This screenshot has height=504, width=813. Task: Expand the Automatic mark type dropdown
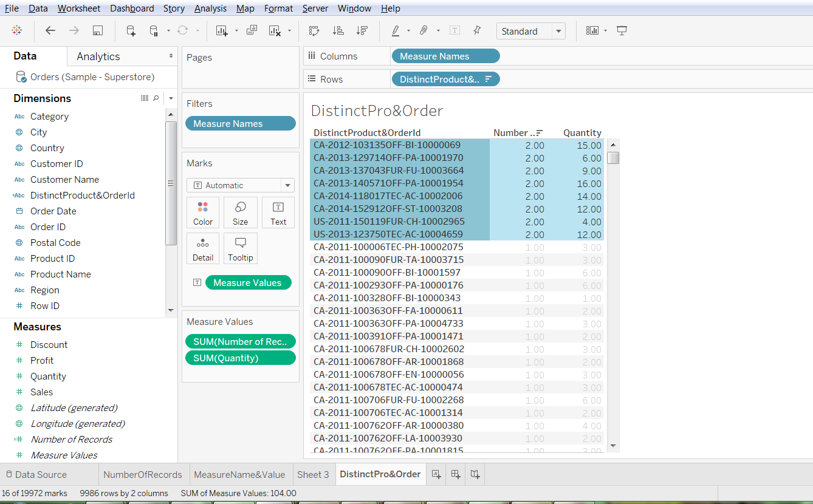click(287, 186)
